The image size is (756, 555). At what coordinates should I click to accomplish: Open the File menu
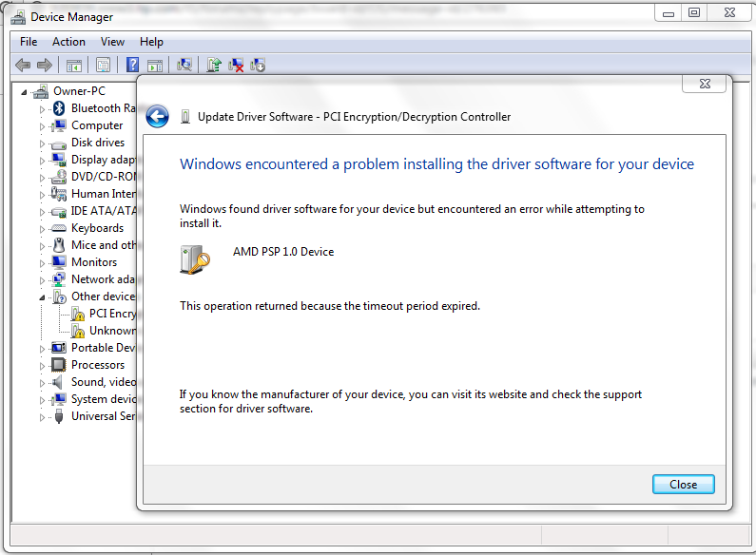pos(29,42)
